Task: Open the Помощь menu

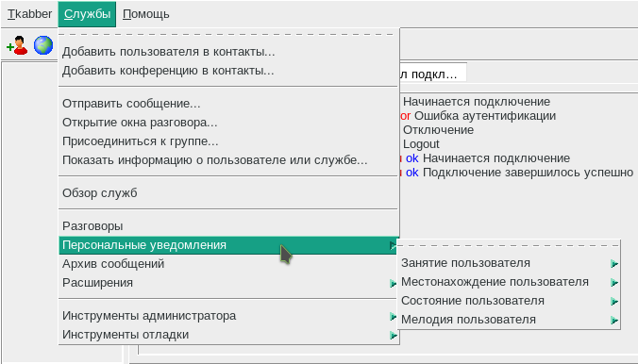Action: click(145, 14)
